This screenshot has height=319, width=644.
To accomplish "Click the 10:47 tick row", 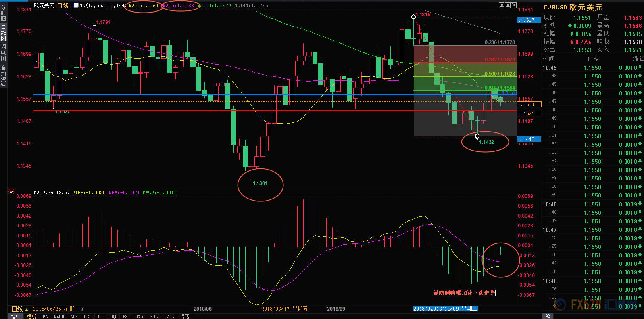I will click(x=593, y=230).
